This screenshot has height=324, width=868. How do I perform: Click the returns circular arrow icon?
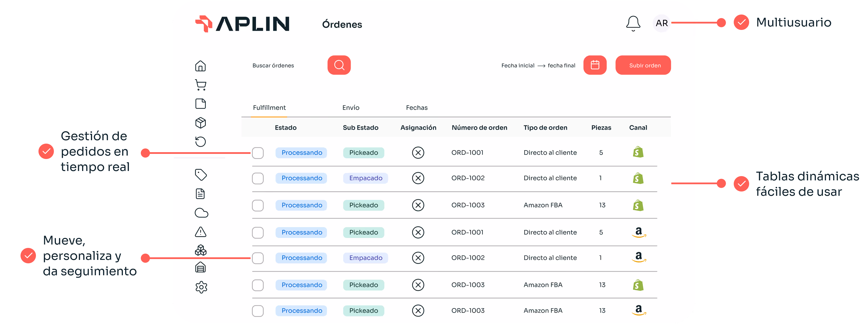pos(200,141)
